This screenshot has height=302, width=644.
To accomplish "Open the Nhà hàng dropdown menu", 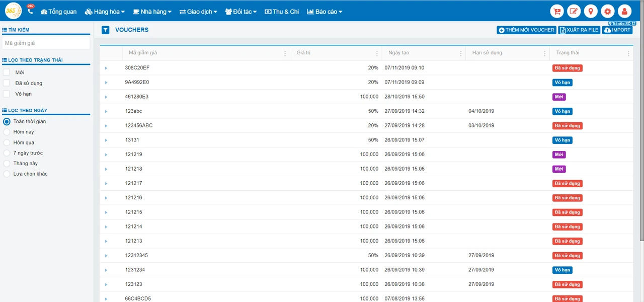I will tap(152, 12).
